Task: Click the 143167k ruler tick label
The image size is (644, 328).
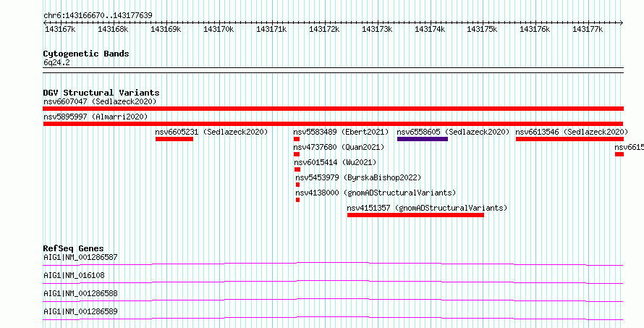Action: tap(60, 30)
